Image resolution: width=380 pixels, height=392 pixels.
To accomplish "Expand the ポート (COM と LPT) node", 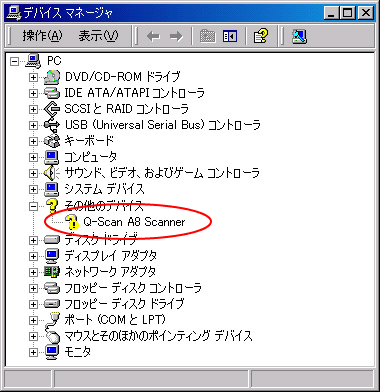I will 33,320.
